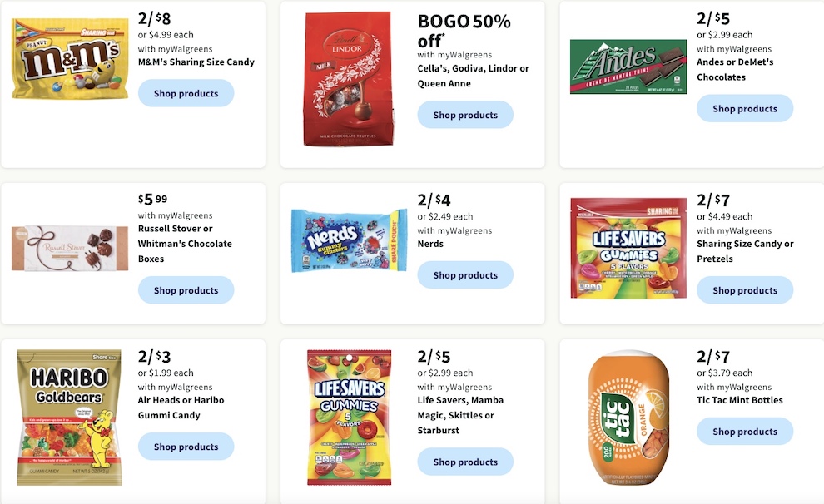Open the Nerds Gummy Clusters image
The height and width of the screenshot is (504, 824).
(x=350, y=240)
